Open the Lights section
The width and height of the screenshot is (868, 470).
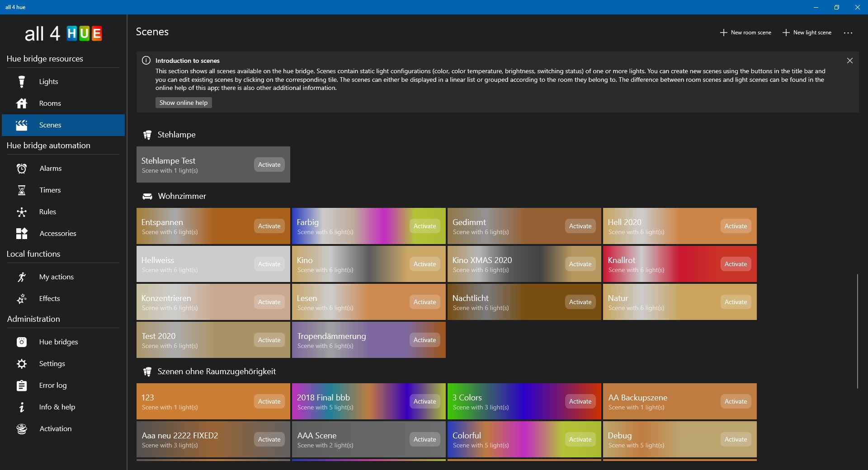[x=48, y=81]
